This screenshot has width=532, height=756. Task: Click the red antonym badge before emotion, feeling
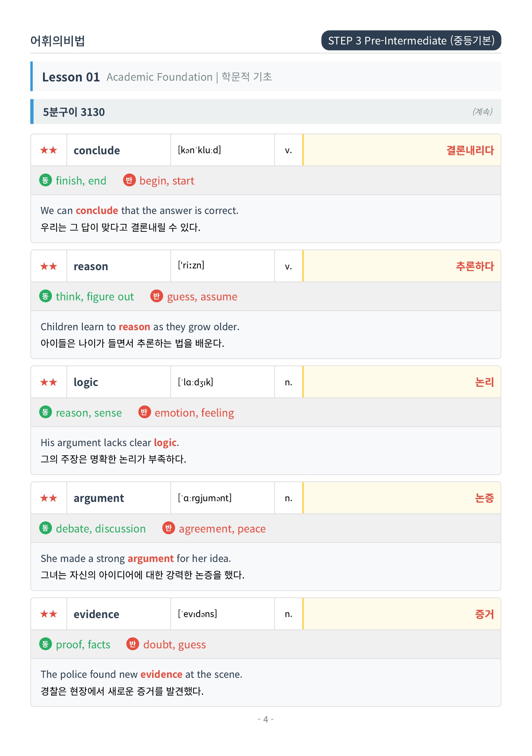coord(144,412)
